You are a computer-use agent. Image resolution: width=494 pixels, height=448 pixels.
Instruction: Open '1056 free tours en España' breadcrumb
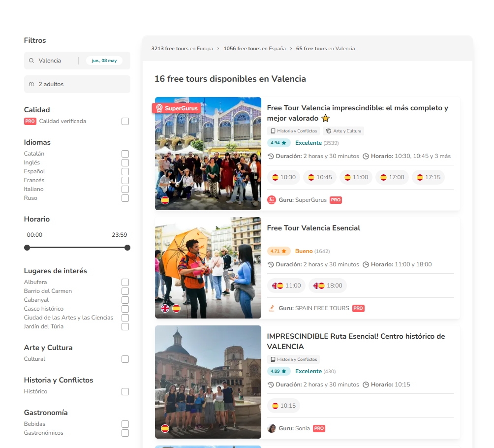point(254,49)
